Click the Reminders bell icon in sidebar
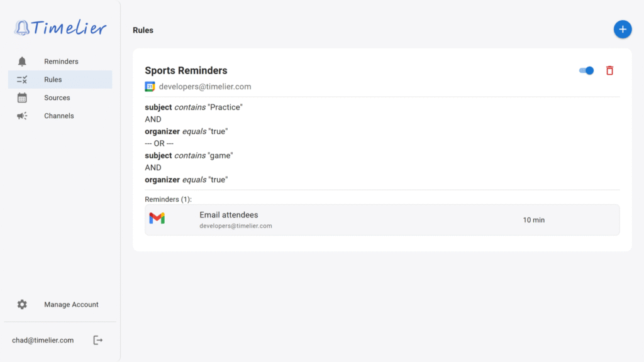The image size is (644, 362). pos(22,62)
